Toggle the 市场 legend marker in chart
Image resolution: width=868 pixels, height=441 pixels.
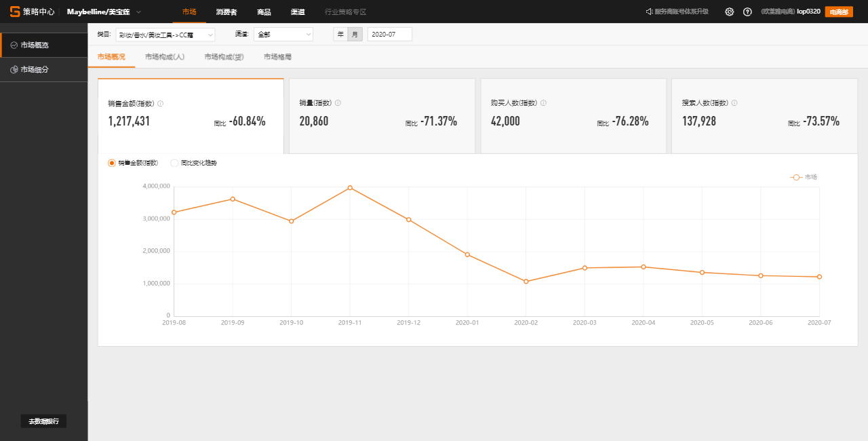(x=797, y=177)
